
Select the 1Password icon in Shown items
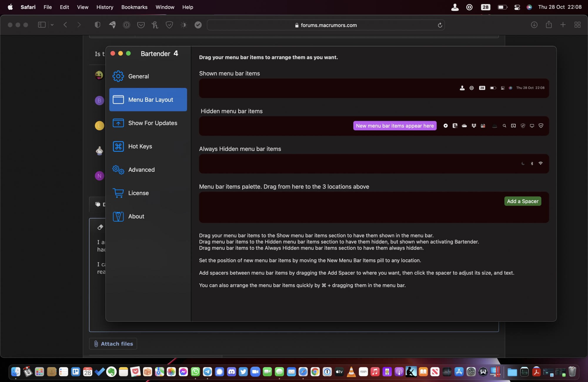472,88
